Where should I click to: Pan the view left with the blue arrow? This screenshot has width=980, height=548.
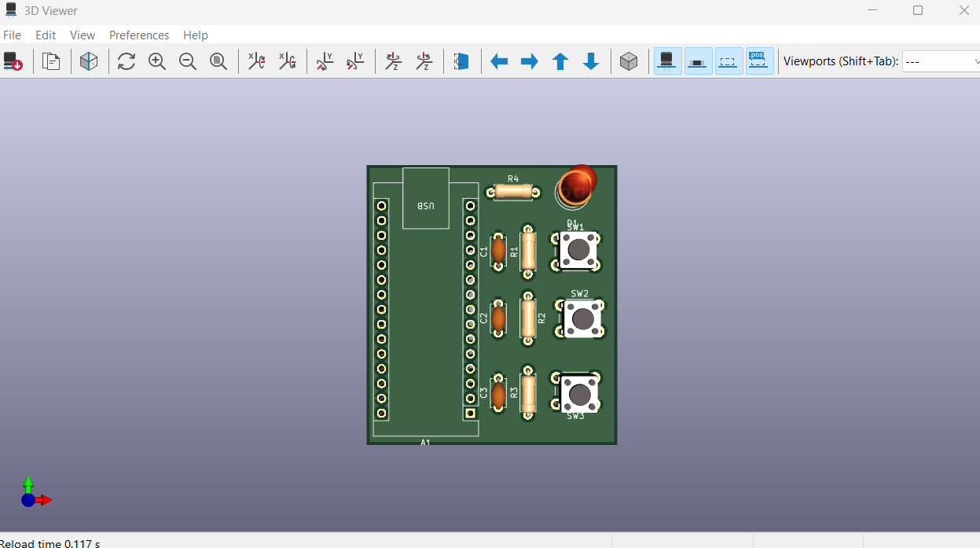tap(498, 61)
